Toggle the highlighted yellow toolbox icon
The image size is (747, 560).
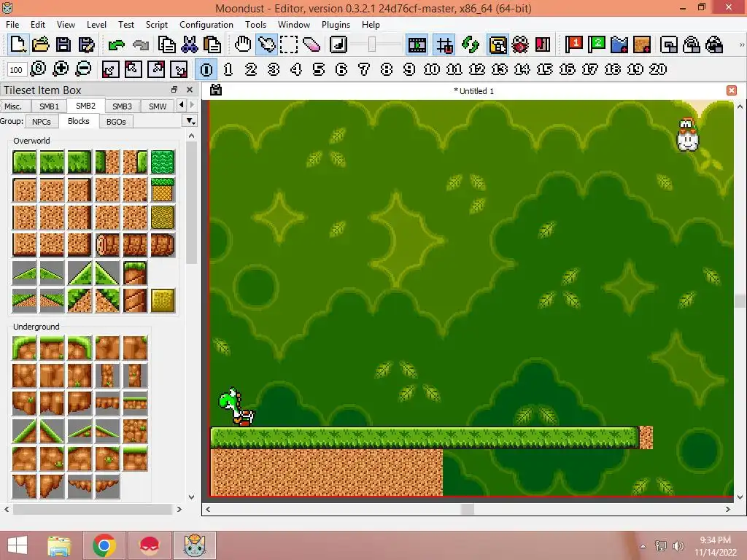pos(498,44)
